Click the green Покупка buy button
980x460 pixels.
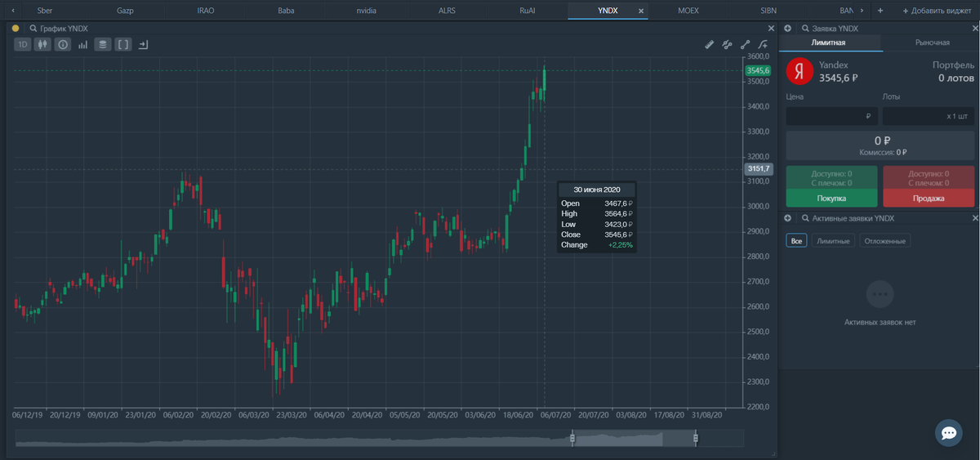coord(831,198)
